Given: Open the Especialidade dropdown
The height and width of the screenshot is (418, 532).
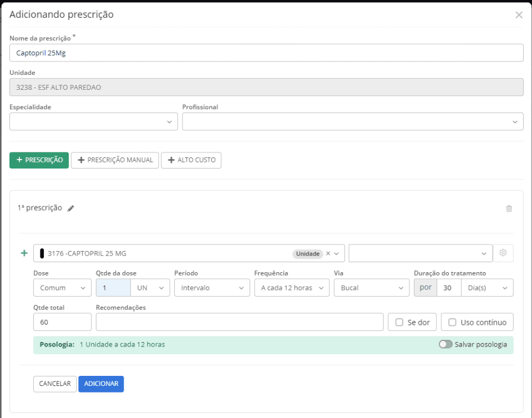Looking at the screenshot, I should tap(94, 122).
